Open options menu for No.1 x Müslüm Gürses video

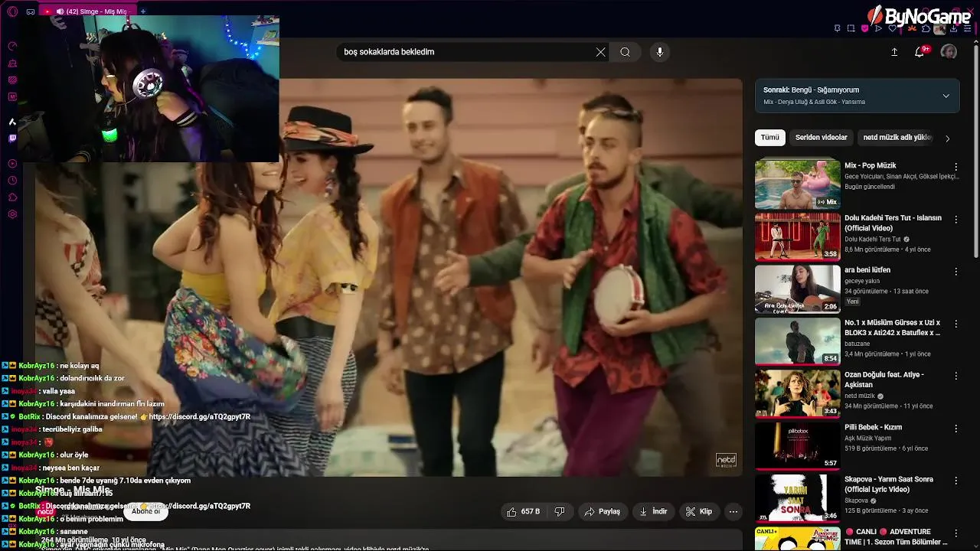pyautogui.click(x=956, y=323)
